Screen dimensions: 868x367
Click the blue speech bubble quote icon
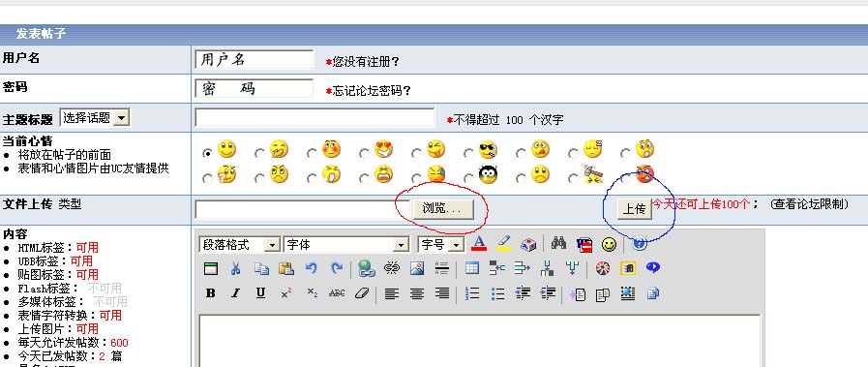(653, 268)
